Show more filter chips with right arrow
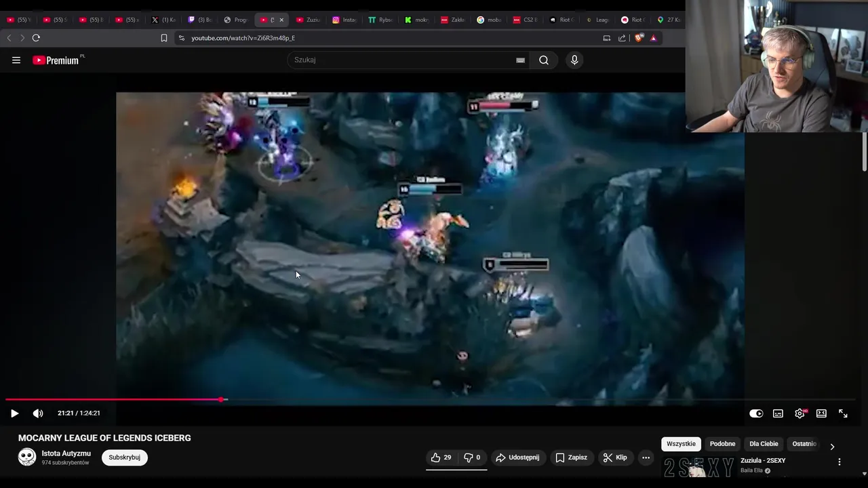Screen dimensions: 868x488 (x=832, y=447)
